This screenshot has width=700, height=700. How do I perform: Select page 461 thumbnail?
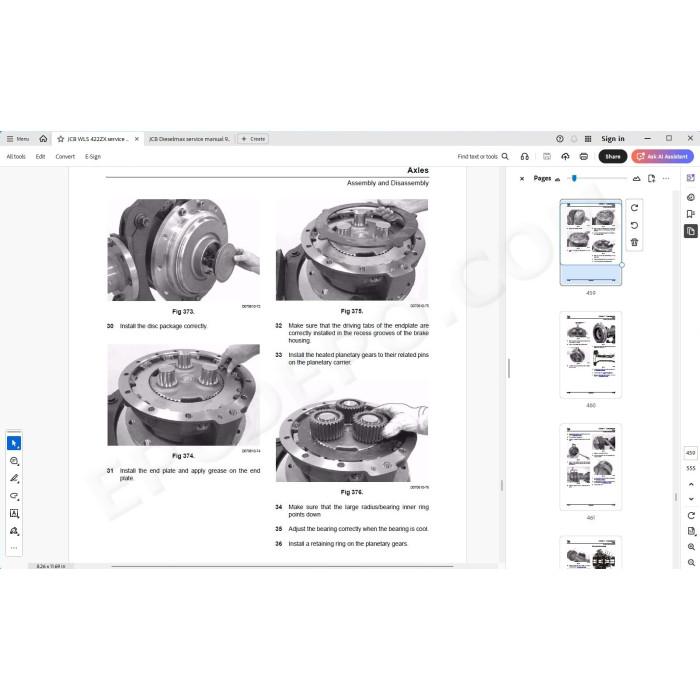[x=591, y=467]
